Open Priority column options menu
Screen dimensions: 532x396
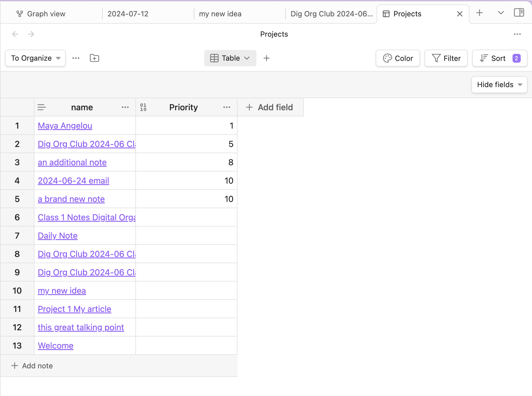[227, 107]
